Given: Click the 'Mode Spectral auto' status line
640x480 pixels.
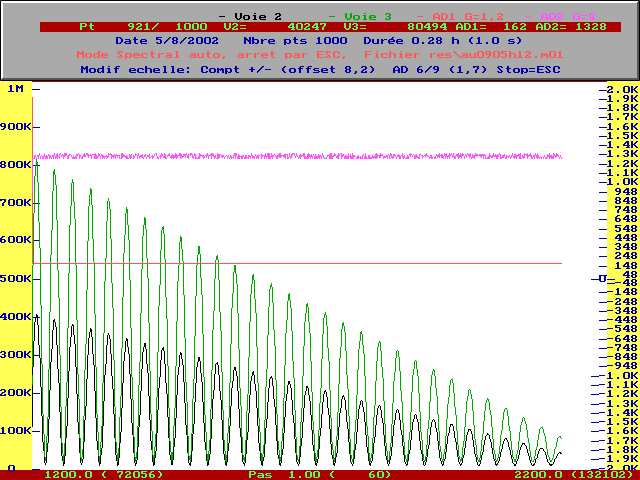Looking at the screenshot, I should [x=142, y=54].
